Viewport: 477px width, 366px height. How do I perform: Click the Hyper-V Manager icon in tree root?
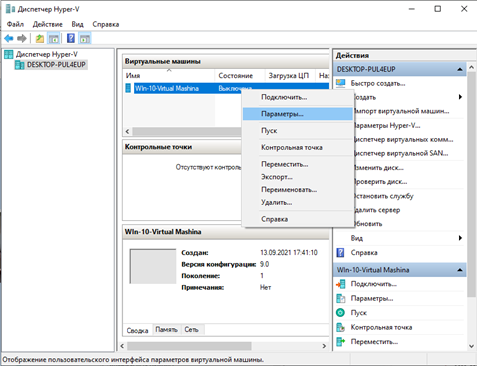click(x=9, y=54)
